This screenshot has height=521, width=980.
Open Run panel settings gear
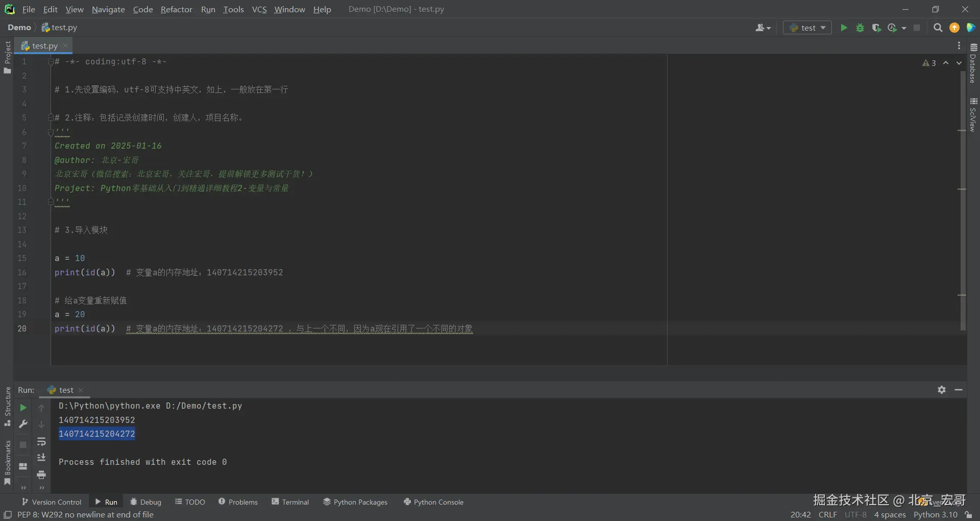942,390
